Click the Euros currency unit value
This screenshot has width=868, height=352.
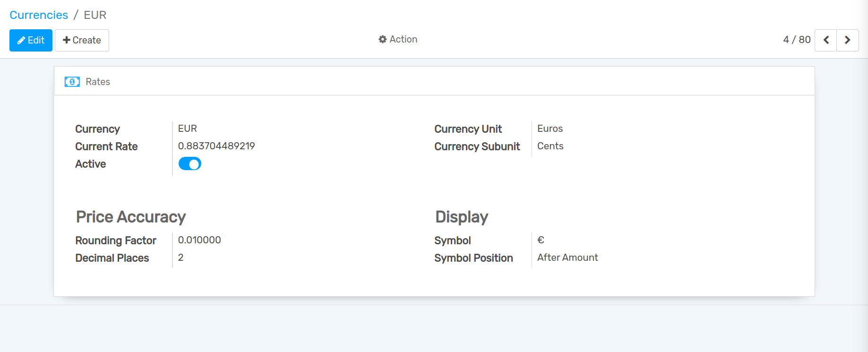[x=550, y=129]
